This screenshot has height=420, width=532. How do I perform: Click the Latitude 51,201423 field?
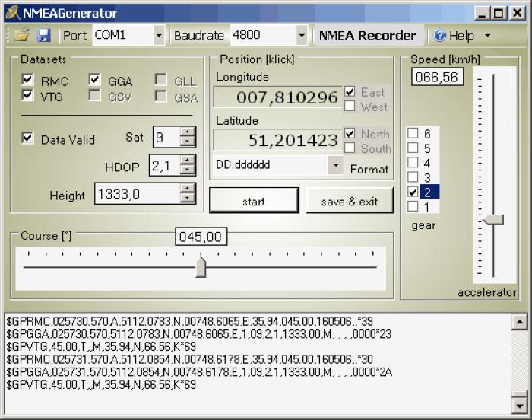pyautogui.click(x=277, y=140)
